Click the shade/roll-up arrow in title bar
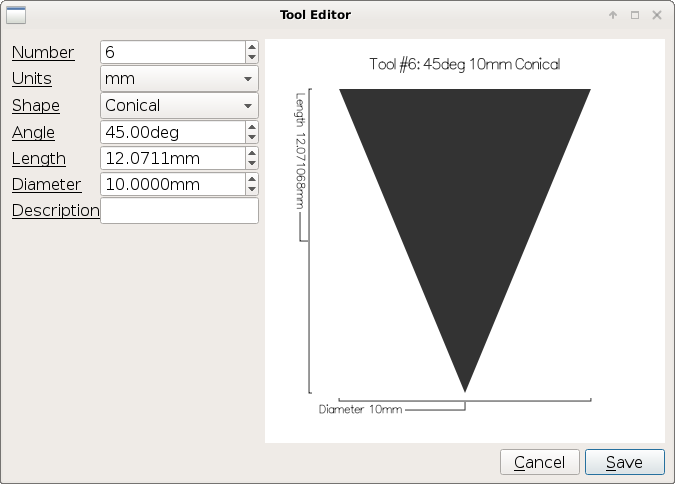The image size is (675, 484). click(x=613, y=15)
